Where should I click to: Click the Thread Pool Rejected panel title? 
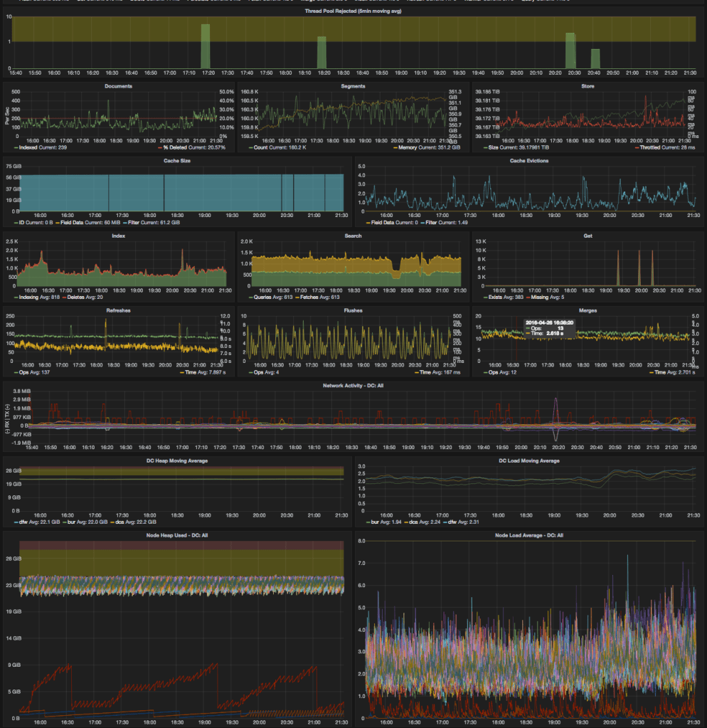click(353, 11)
